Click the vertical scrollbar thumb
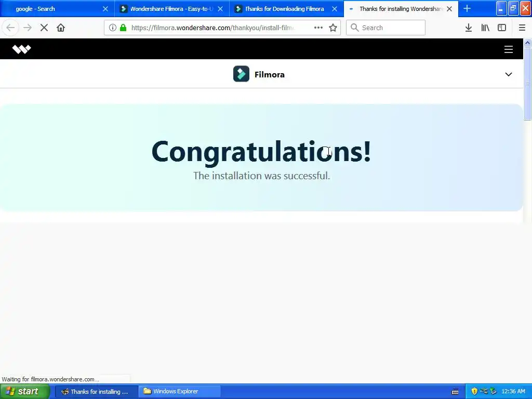 [528, 84]
